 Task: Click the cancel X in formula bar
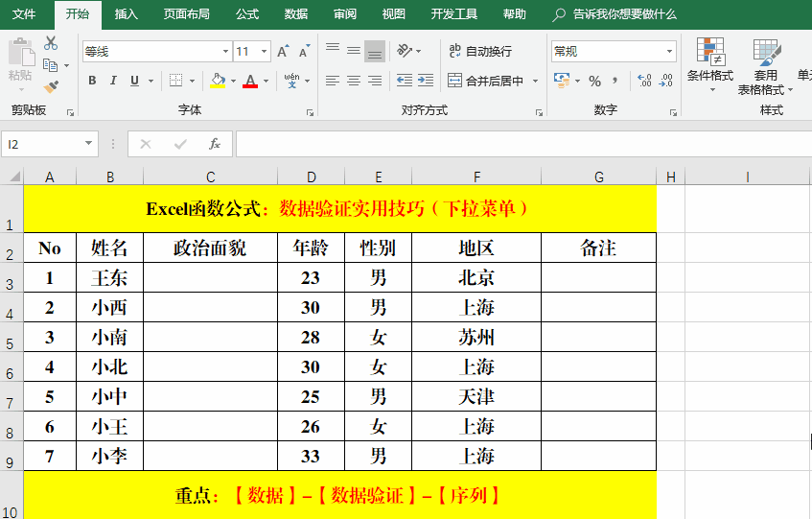pyautogui.click(x=146, y=144)
